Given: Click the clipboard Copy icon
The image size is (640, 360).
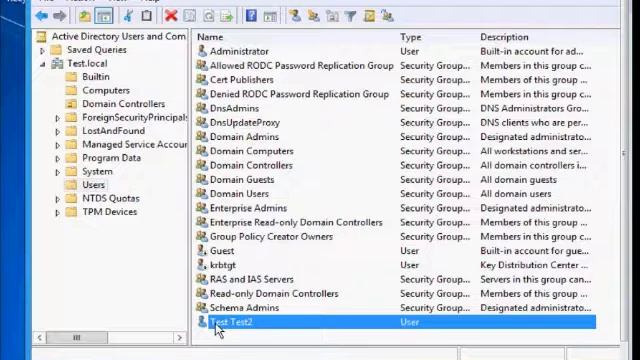Looking at the screenshot, I should click(x=147, y=16).
